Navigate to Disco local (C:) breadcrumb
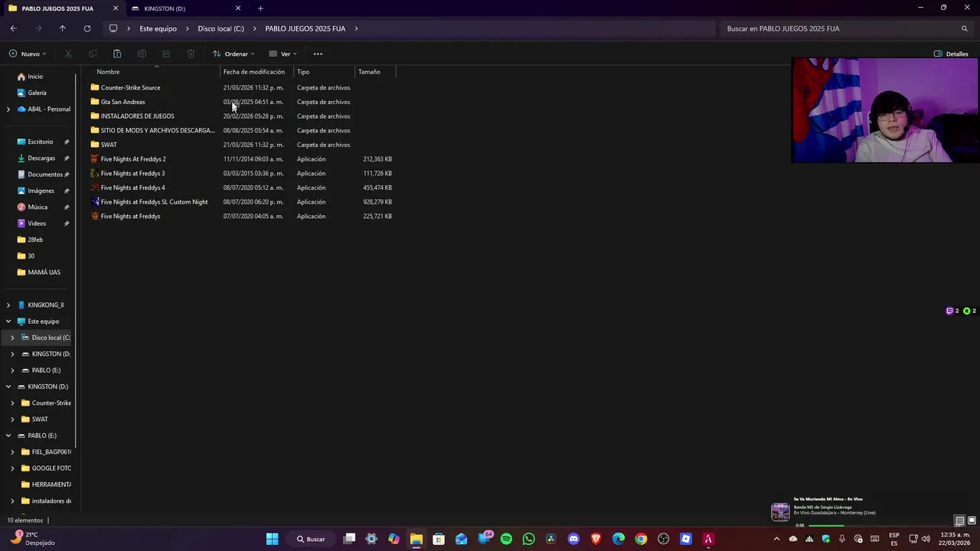Viewport: 980px width, 551px height. pyautogui.click(x=220, y=28)
